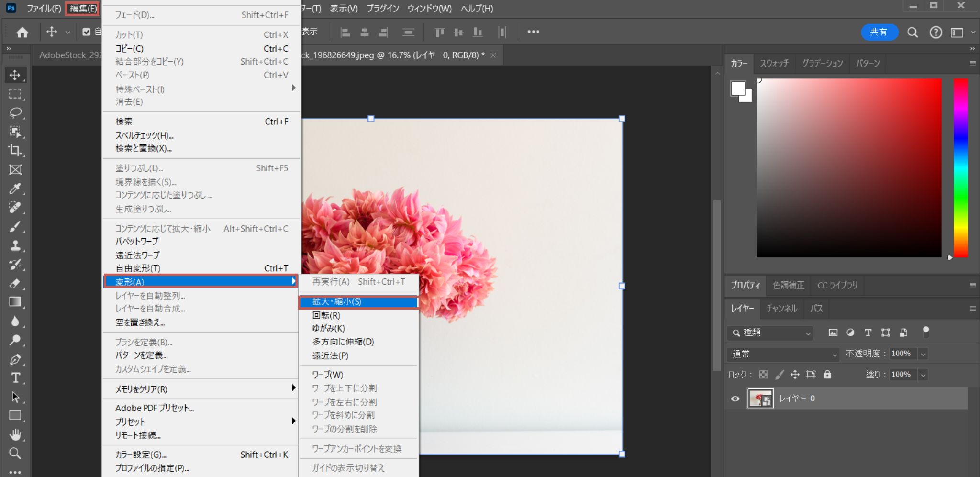Toggle pixel layer filter icon
The width and height of the screenshot is (980, 477).
pos(833,333)
